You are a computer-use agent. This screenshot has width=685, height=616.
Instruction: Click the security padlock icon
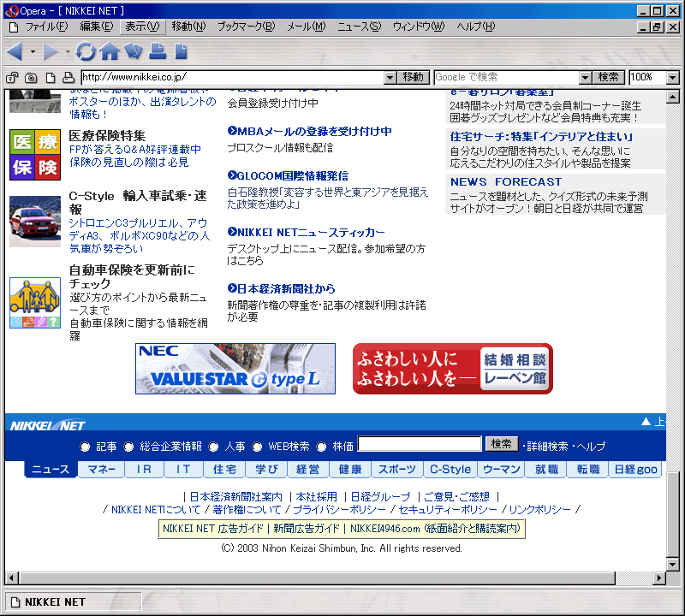(x=12, y=78)
